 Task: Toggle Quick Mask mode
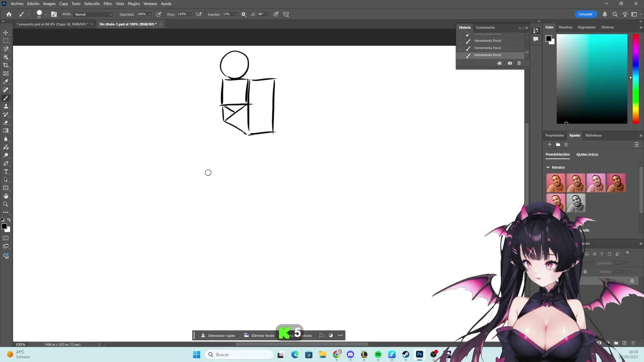[x=6, y=238]
